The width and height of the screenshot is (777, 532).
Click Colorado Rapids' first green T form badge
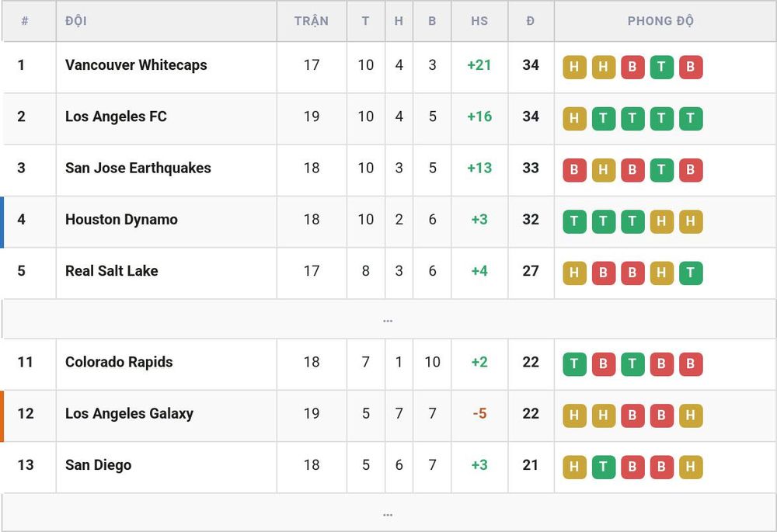point(574,364)
